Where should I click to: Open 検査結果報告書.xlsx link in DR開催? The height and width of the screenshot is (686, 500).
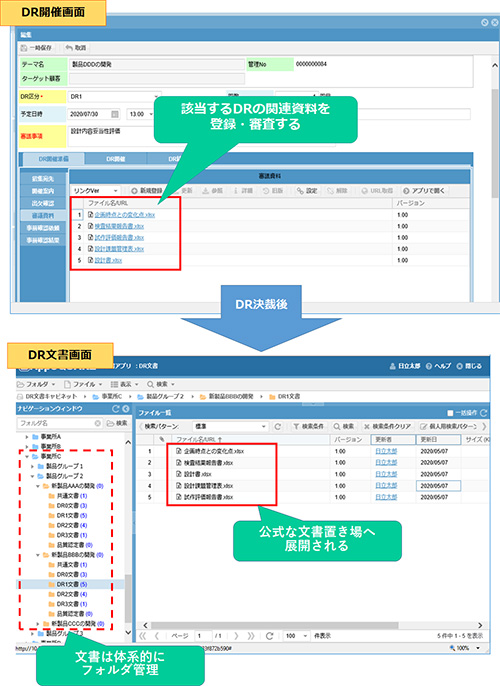coord(119,226)
